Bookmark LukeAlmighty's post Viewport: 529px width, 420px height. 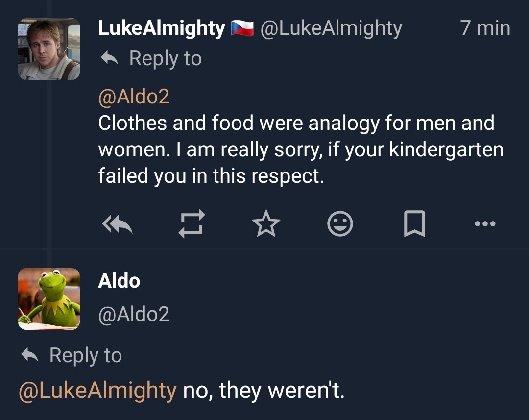point(414,224)
